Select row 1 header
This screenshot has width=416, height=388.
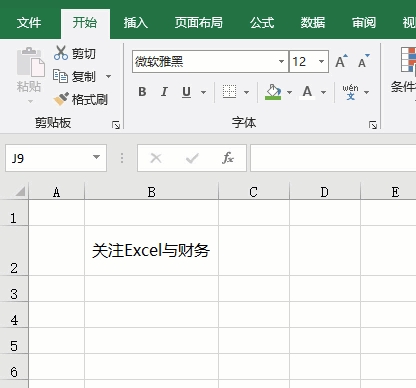pyautogui.click(x=14, y=213)
